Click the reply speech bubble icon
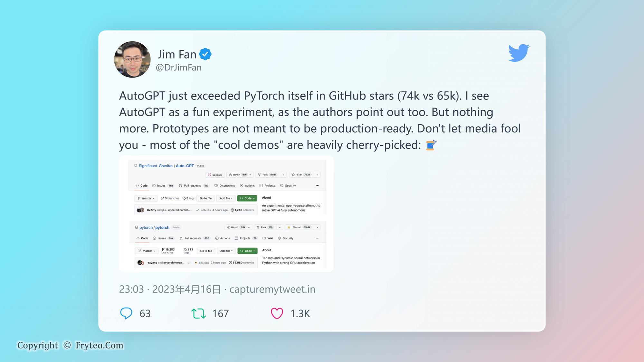The width and height of the screenshot is (644, 362). [126, 313]
